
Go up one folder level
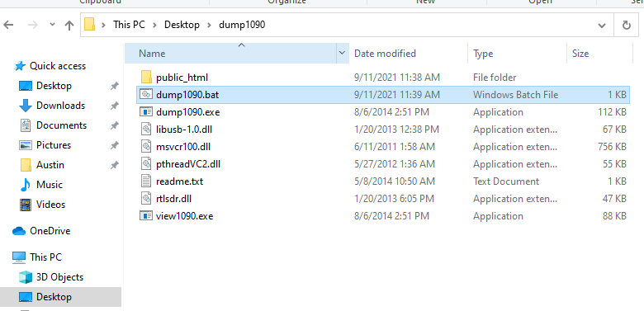(69, 25)
